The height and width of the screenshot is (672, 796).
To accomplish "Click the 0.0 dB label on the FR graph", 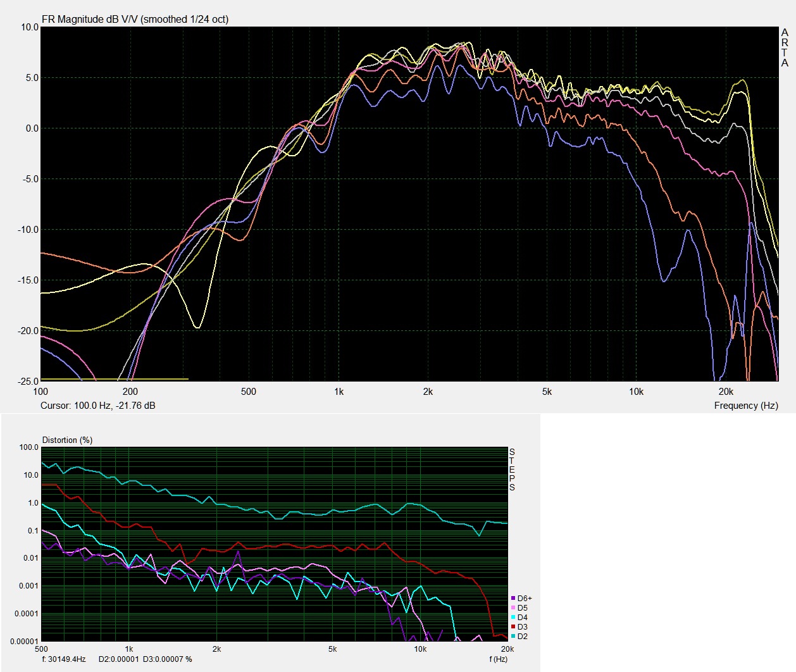I will coord(32,128).
